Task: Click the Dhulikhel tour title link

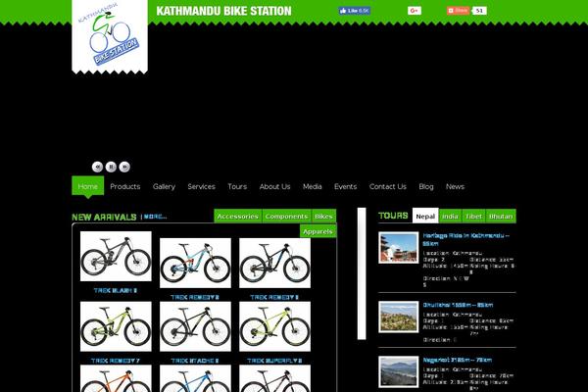Action: pyautogui.click(x=458, y=305)
